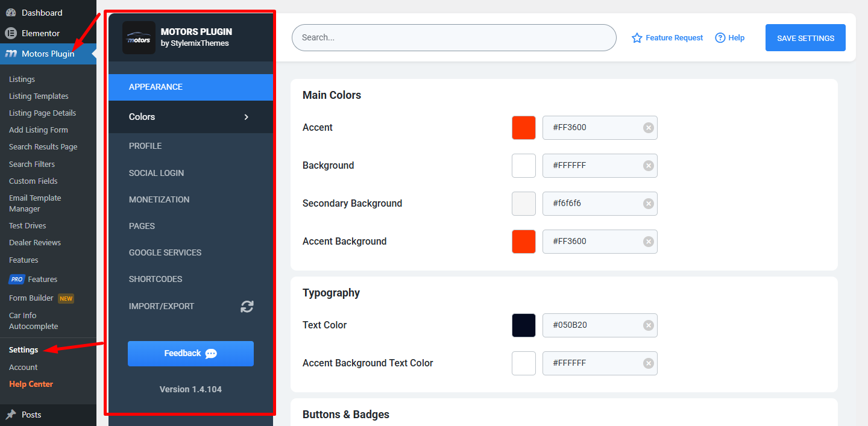Clear the Accent color value with X icon
The width and height of the screenshot is (868, 426).
(648, 128)
